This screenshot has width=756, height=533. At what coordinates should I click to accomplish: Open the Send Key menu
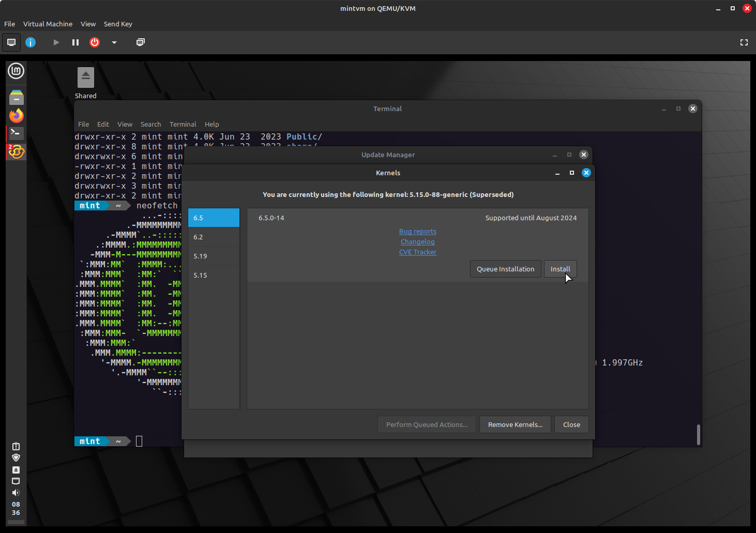[x=118, y=24]
